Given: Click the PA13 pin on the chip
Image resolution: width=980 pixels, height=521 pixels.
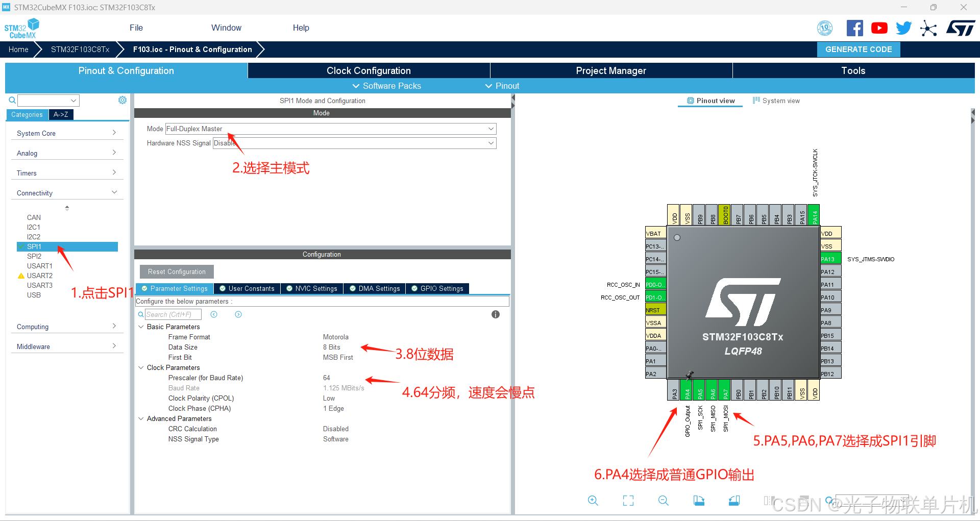Looking at the screenshot, I should (x=830, y=259).
